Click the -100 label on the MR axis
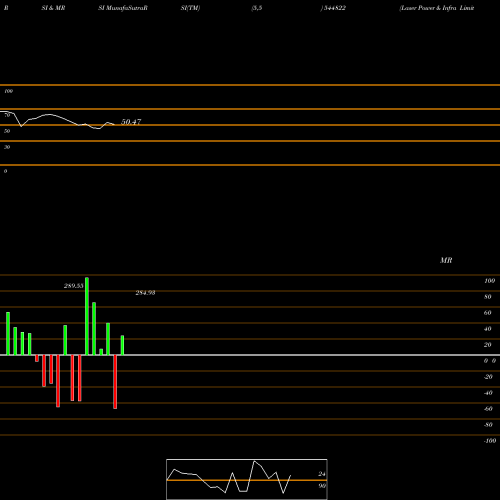The height and width of the screenshot is (500, 500). (x=489, y=441)
